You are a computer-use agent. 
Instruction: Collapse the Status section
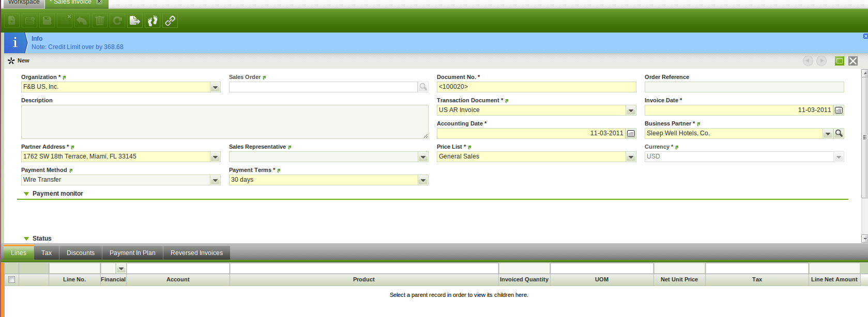26,239
